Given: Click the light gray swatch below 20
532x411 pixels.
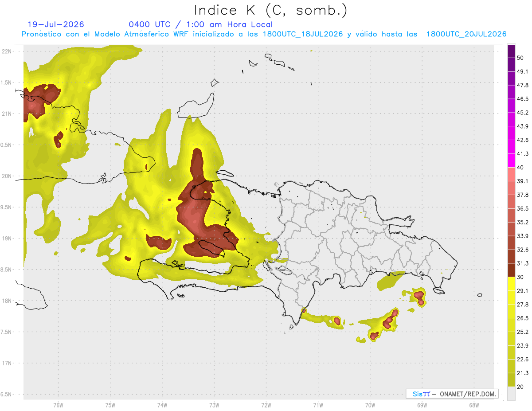Looking at the screenshot, I should (512, 394).
